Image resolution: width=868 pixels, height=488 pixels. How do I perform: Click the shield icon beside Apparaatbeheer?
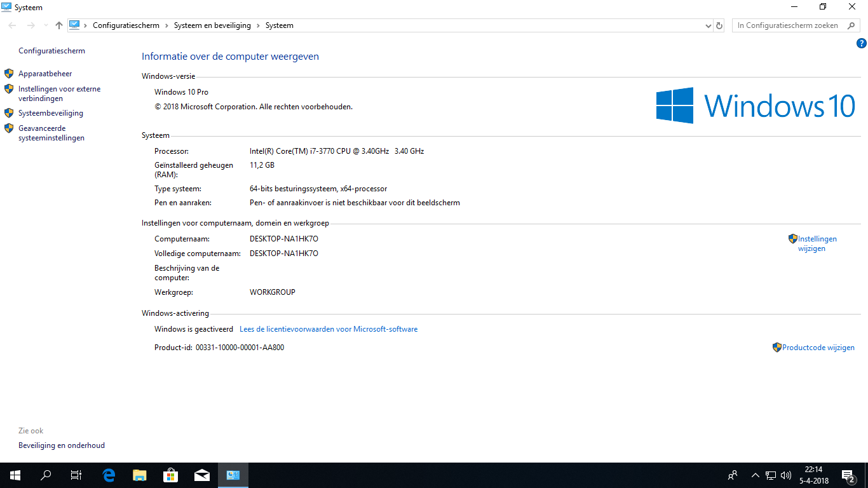coord(9,74)
